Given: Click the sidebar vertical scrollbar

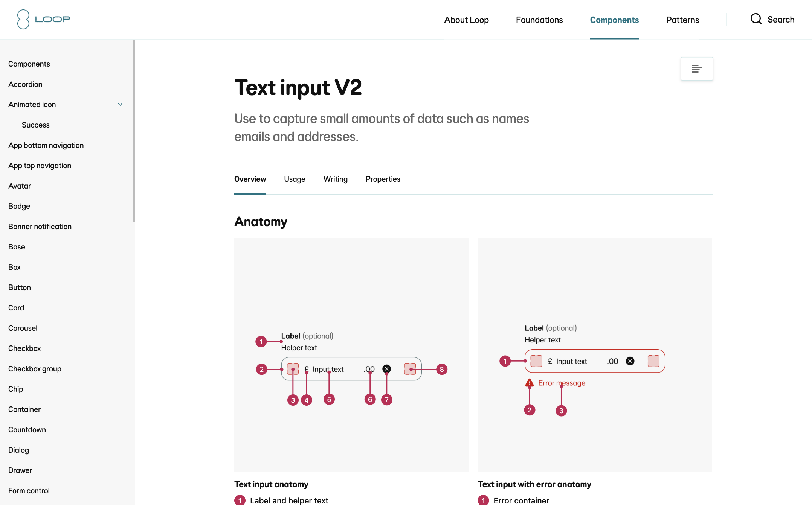Looking at the screenshot, I should [x=133, y=131].
